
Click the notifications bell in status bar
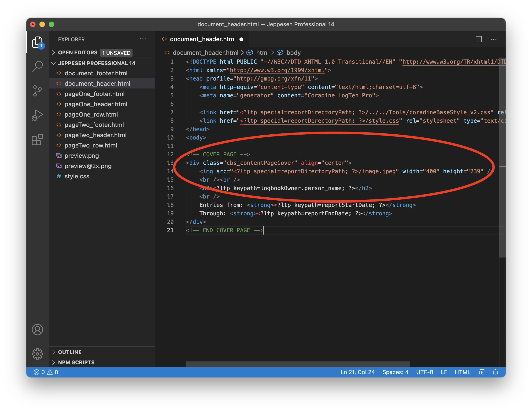tap(495, 372)
